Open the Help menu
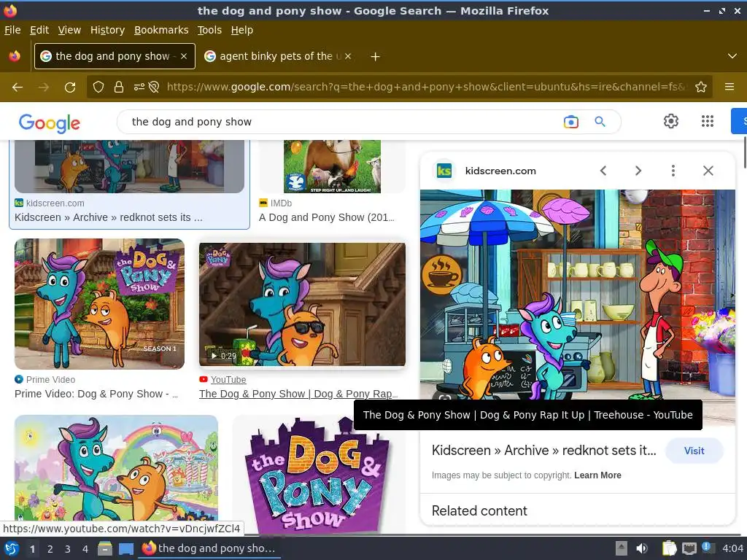 242,30
